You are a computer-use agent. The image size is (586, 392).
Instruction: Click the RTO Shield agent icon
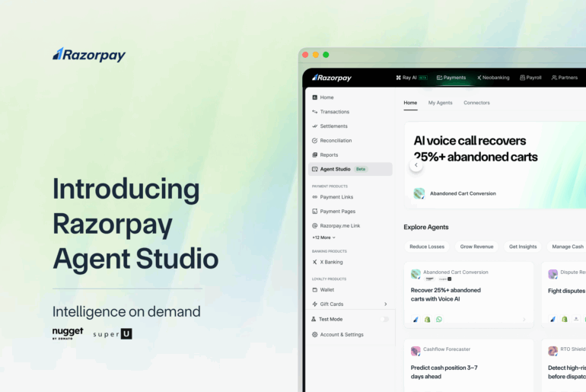coord(553,351)
